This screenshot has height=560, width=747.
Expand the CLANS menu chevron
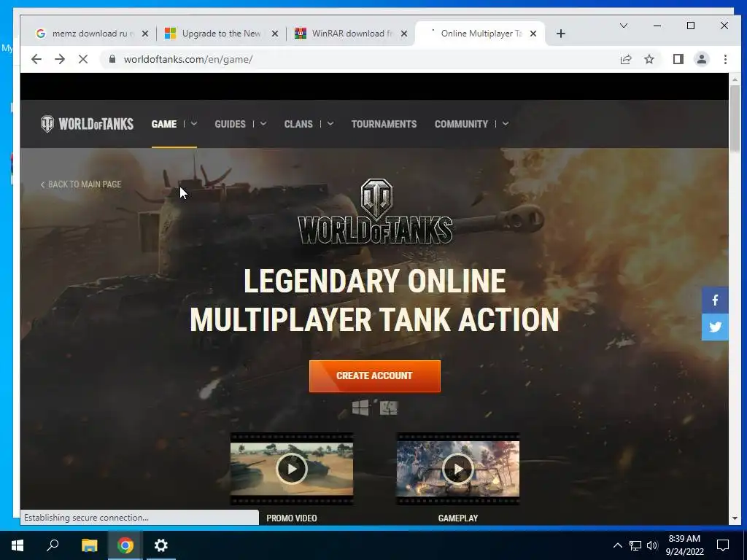pos(330,124)
